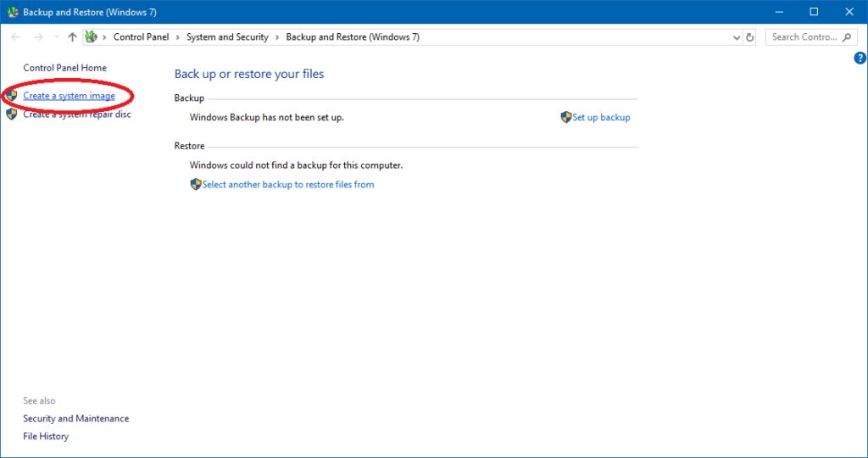Open File History under See also
Screen dimensions: 868x458
pos(46,436)
